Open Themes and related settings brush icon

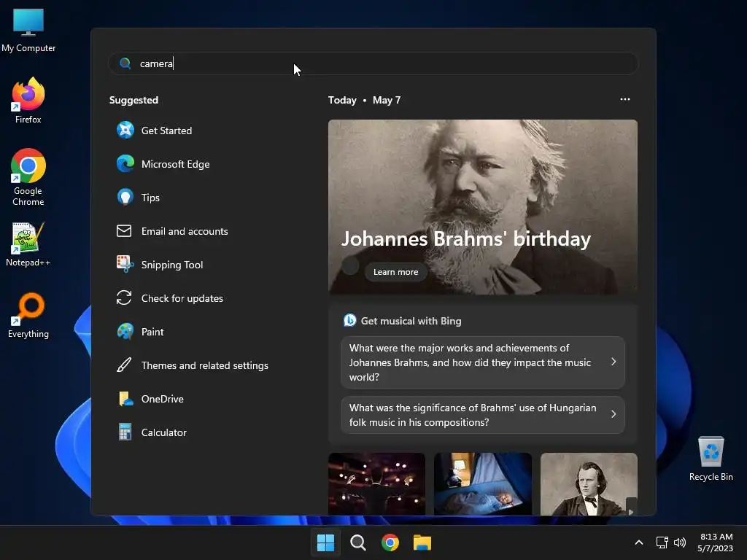tap(124, 365)
